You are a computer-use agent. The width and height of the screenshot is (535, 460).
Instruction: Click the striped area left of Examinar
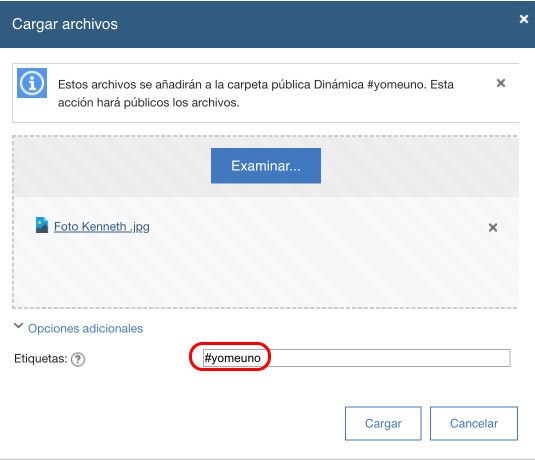point(112,166)
